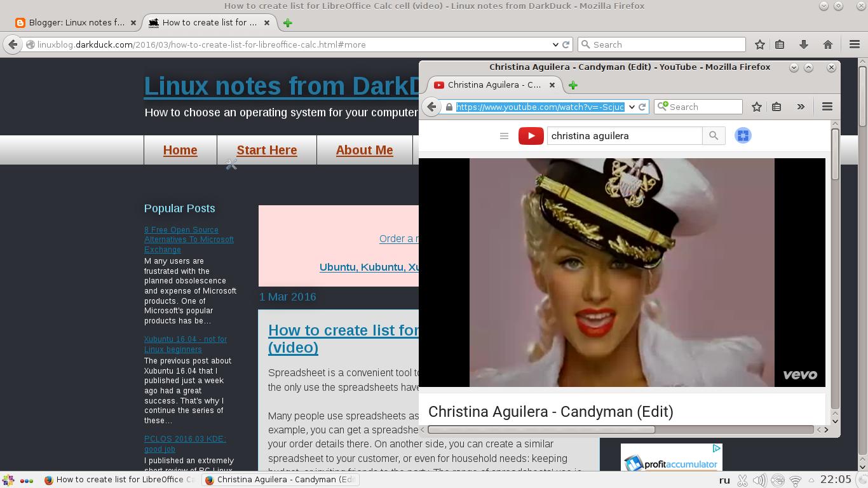Click blue avatar icon on YouTube
The height and width of the screenshot is (488, 868).
[x=743, y=135]
